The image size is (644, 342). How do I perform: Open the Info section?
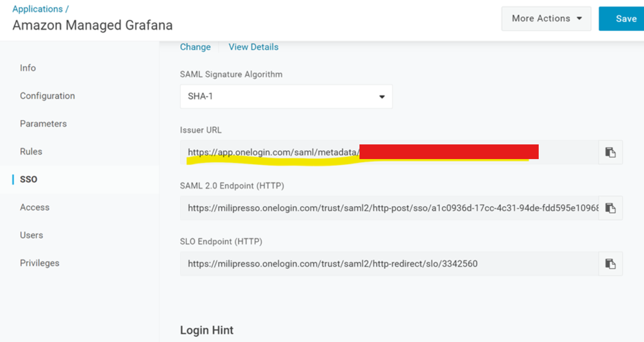[x=28, y=68]
